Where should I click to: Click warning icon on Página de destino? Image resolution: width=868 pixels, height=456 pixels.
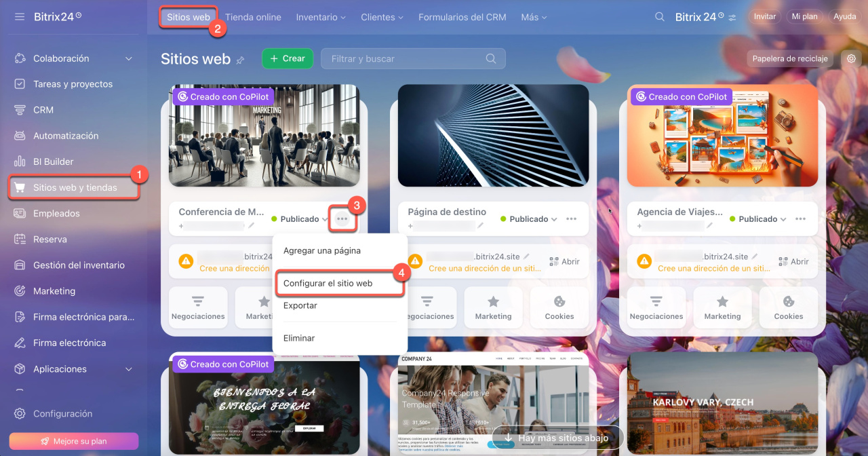tap(415, 261)
